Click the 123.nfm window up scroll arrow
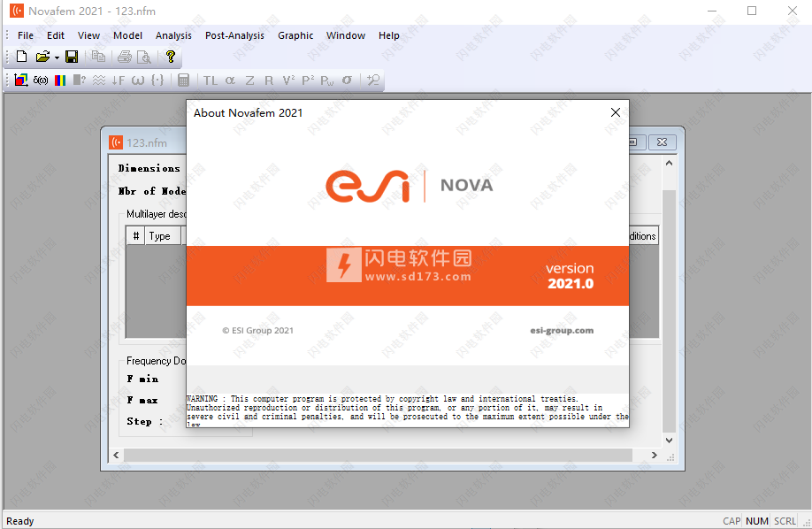Viewport: 812px width, 529px height. coord(669,163)
